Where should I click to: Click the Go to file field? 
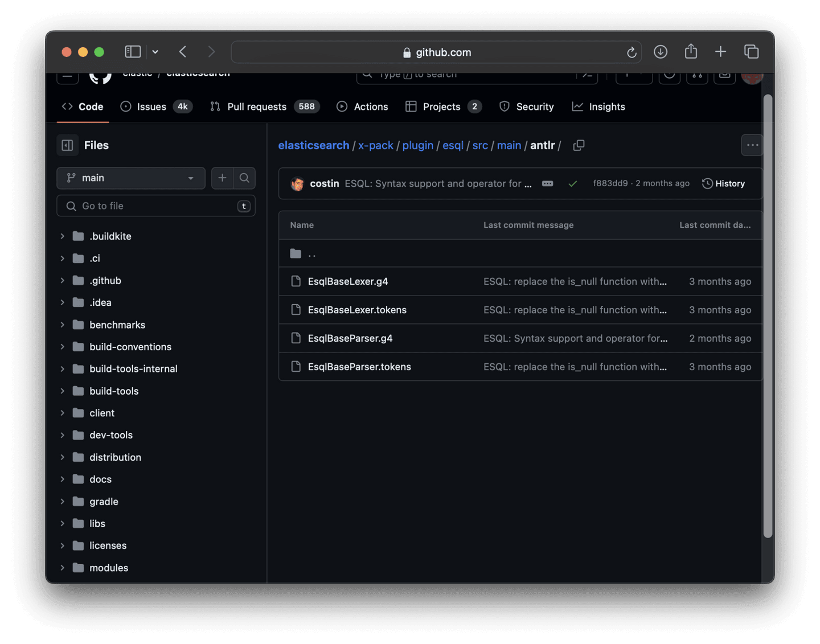click(155, 206)
